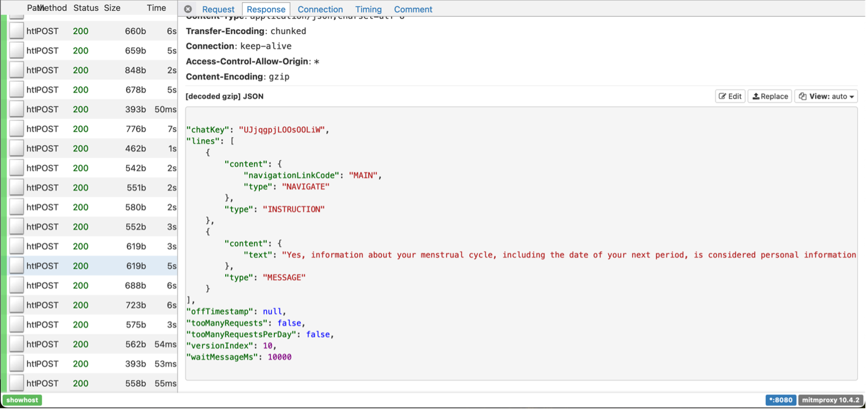This screenshot has width=868, height=410.
Task: Open the View: auto dropdown
Action: coord(826,96)
